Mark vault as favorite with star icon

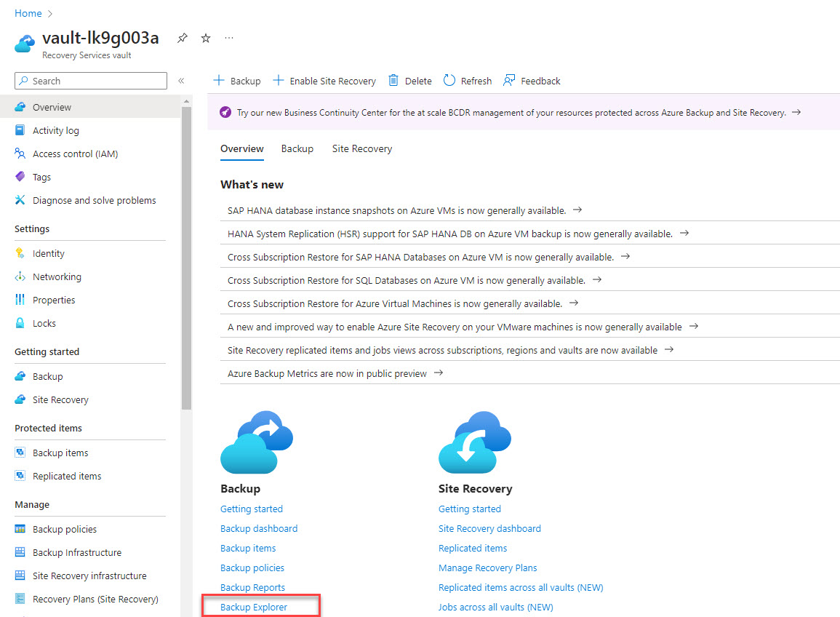[x=206, y=39]
